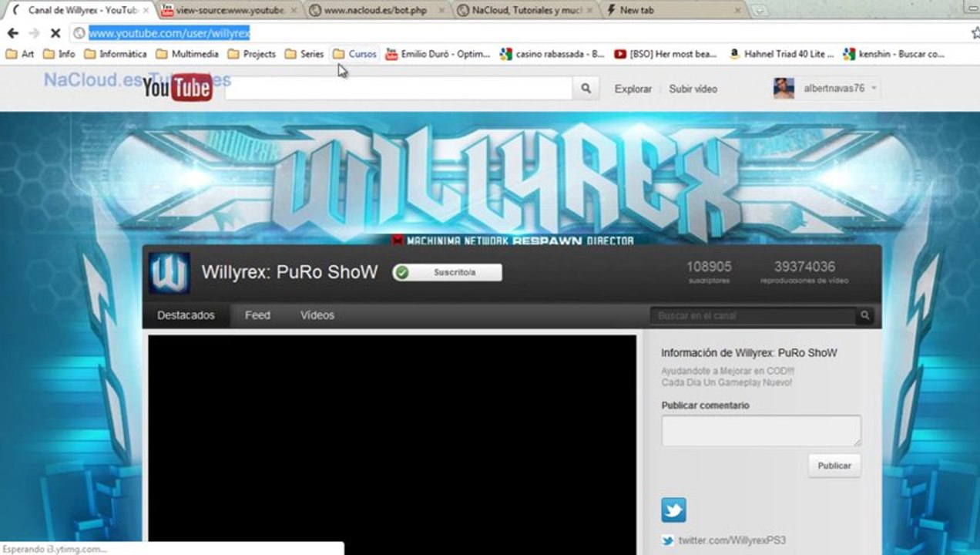The image size is (980, 555).
Task: Open the twitter.com/WillyrexPS3 link
Action: [732, 540]
